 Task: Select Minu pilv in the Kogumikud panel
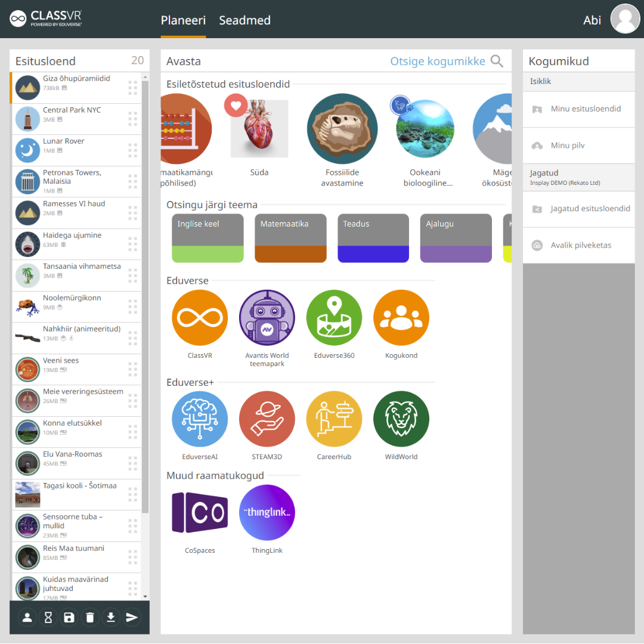tap(578, 145)
